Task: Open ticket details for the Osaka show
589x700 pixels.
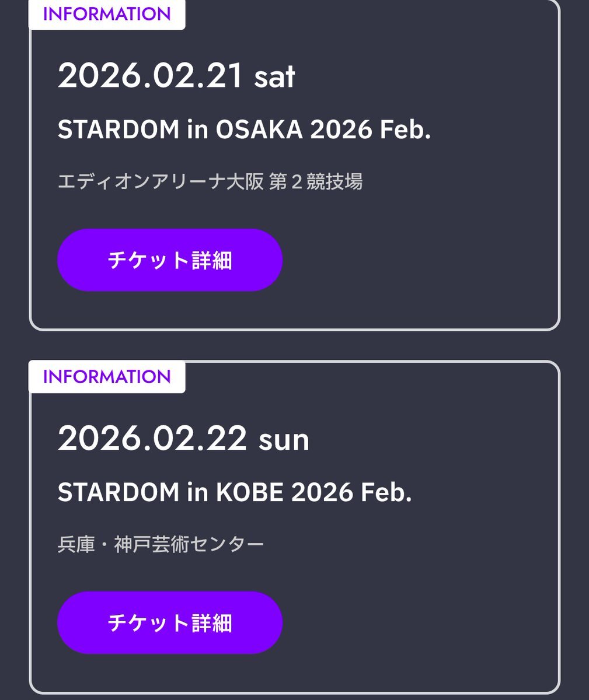Action: point(169,260)
